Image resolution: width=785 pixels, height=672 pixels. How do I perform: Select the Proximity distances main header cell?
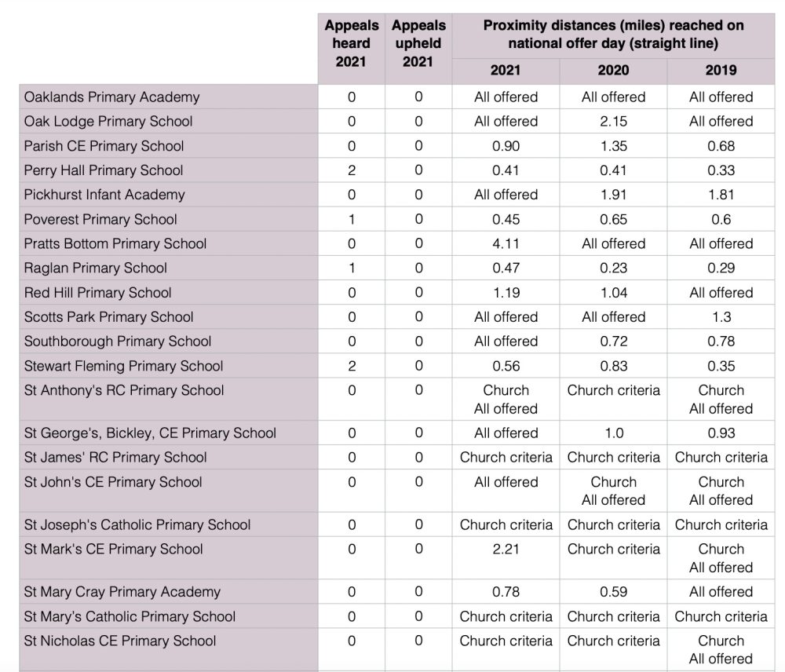pyautogui.click(x=613, y=35)
